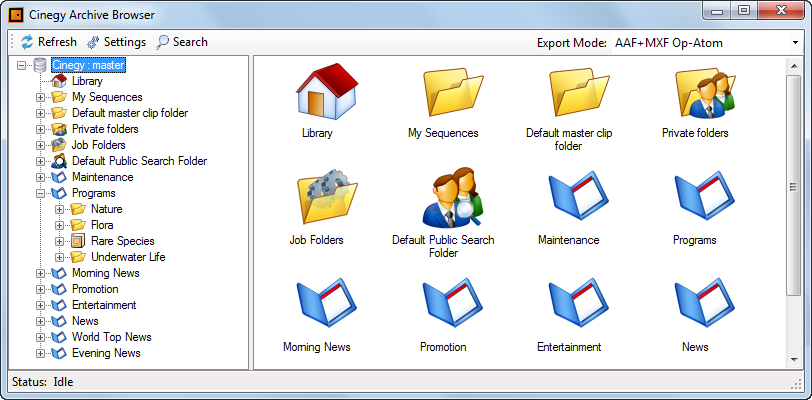The height and width of the screenshot is (400, 812).
Task: Open Job Folders gear folder icon
Action: [327, 198]
